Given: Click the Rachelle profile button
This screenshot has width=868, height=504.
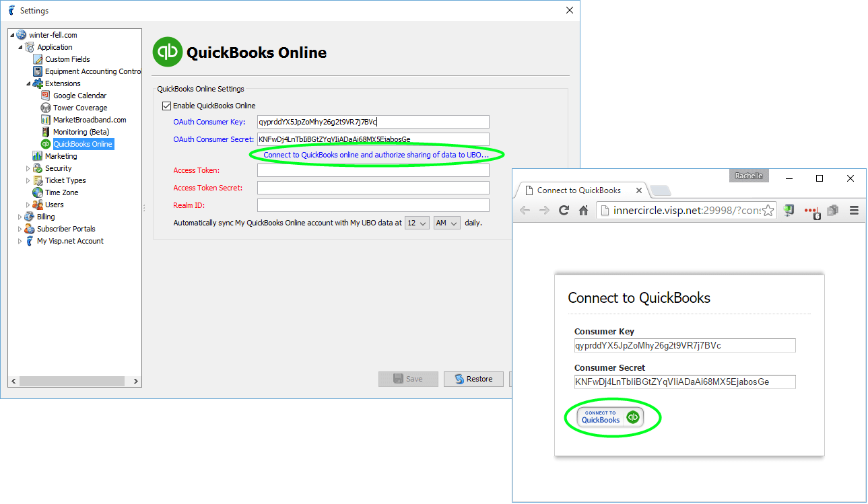Looking at the screenshot, I should click(749, 176).
